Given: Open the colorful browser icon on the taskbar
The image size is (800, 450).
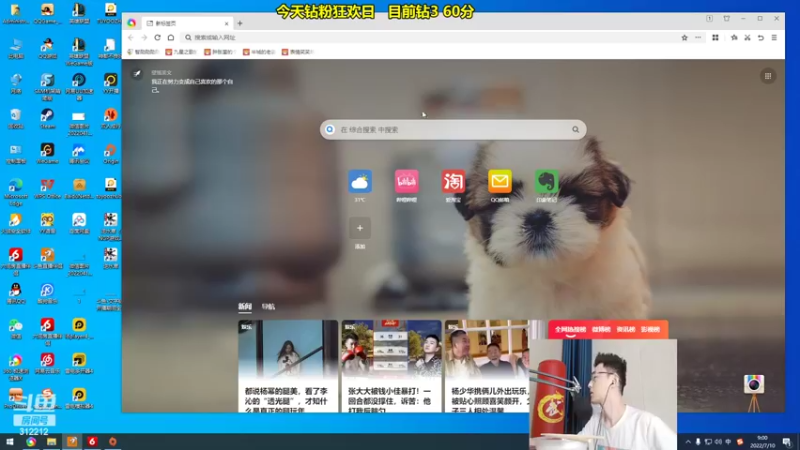Looking at the screenshot, I should 31,442.
